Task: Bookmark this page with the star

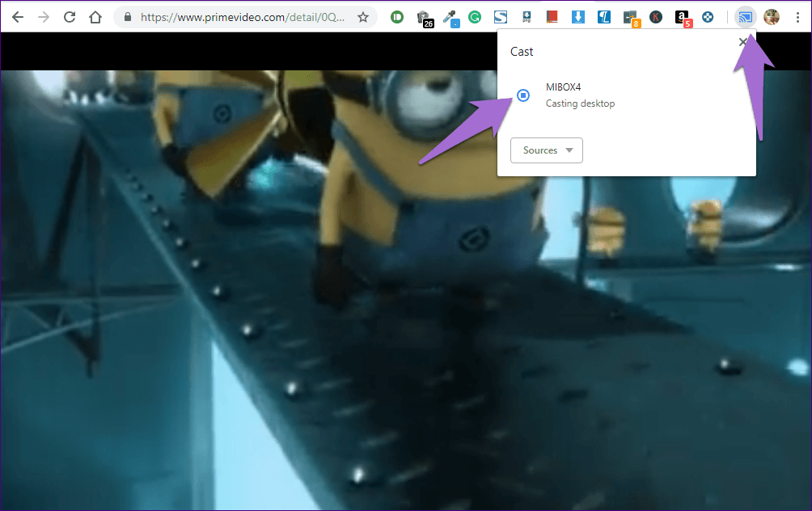Action: click(363, 17)
